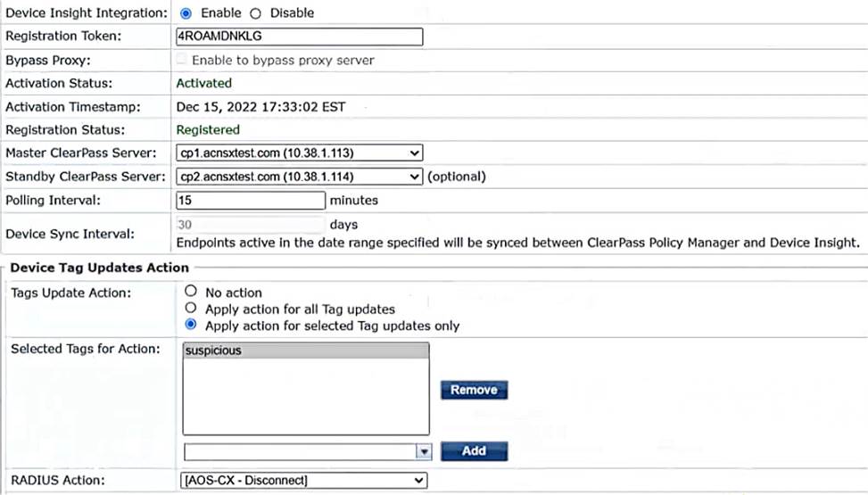This screenshot has height=495, width=868.
Task: Click the empty tag combo box field
Action: coord(300,452)
